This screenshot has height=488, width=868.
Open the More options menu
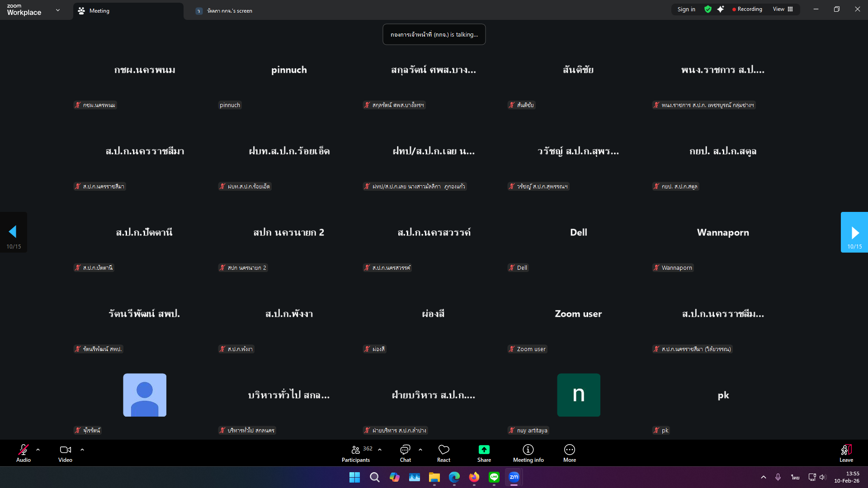569,450
